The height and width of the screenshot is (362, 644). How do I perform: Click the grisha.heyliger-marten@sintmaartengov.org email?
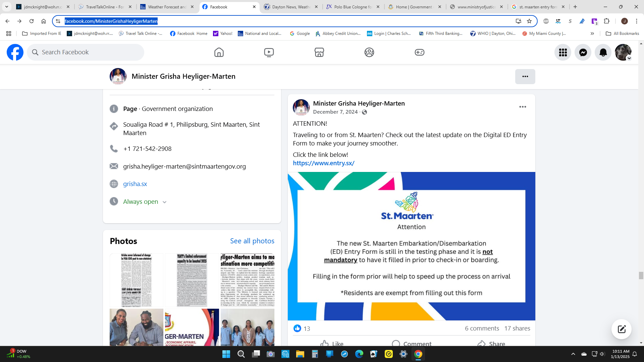184,167
